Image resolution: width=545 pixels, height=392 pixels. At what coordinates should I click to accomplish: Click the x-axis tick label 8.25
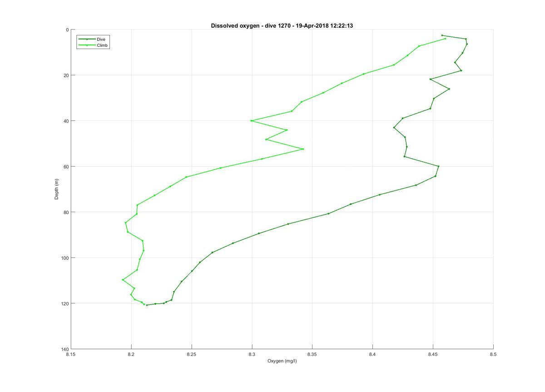(x=192, y=354)
